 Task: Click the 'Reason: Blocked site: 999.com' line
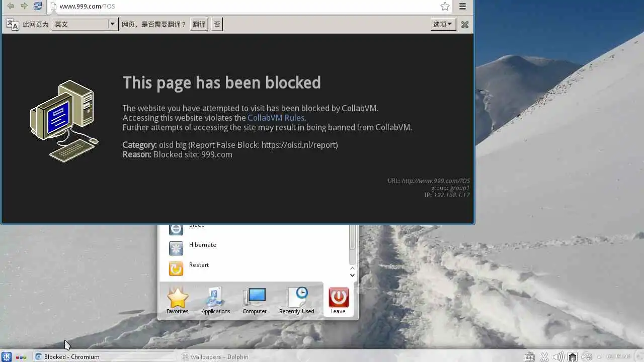click(x=178, y=154)
